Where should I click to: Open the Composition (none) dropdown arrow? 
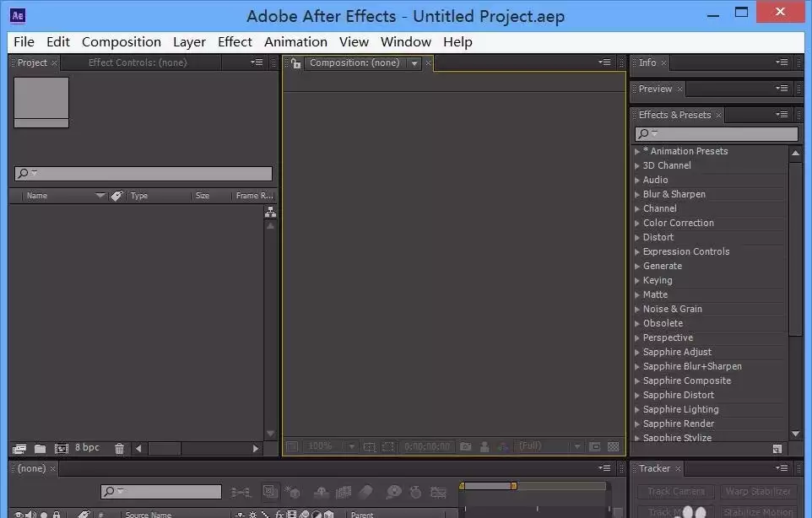(x=414, y=63)
